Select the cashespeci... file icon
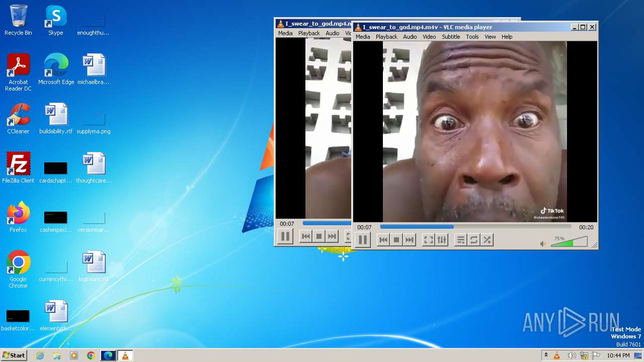644x362 pixels. [55, 220]
